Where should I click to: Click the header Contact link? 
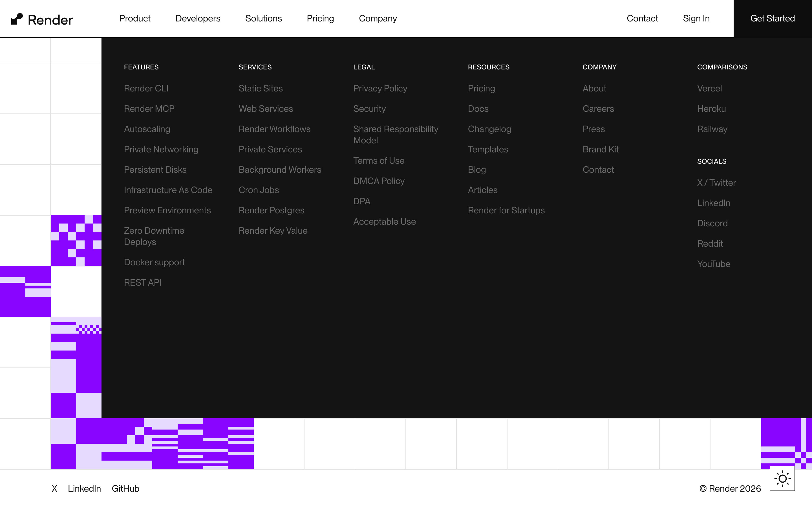point(642,18)
